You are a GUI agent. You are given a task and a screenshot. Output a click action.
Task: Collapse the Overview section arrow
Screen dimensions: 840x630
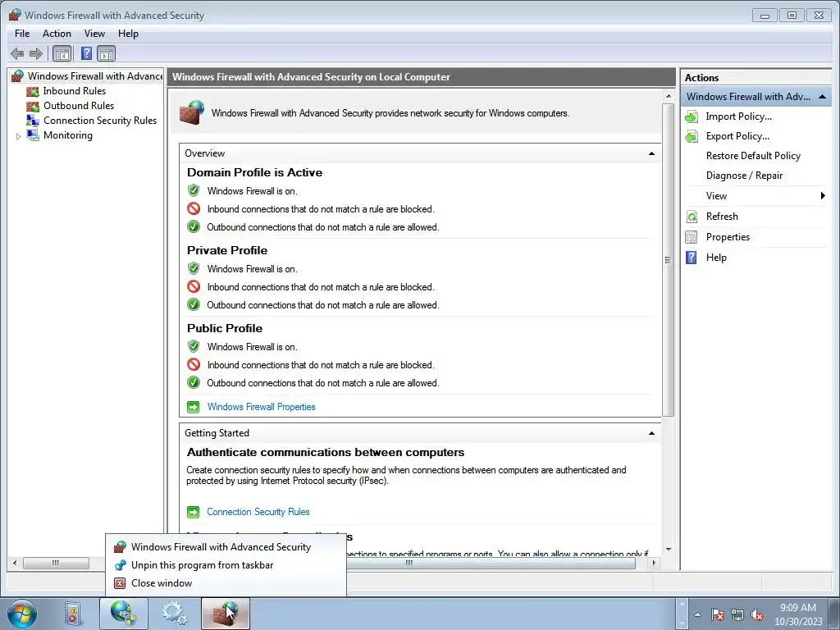coord(651,153)
